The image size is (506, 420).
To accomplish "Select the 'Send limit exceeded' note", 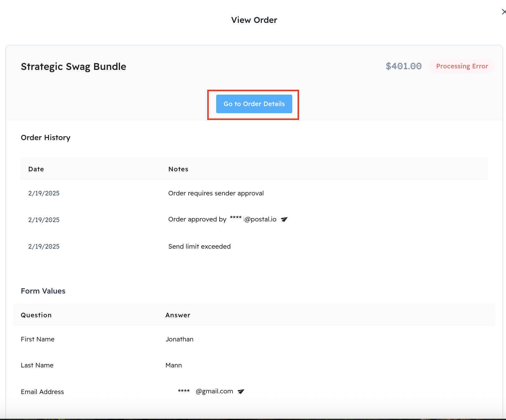I will [x=199, y=246].
